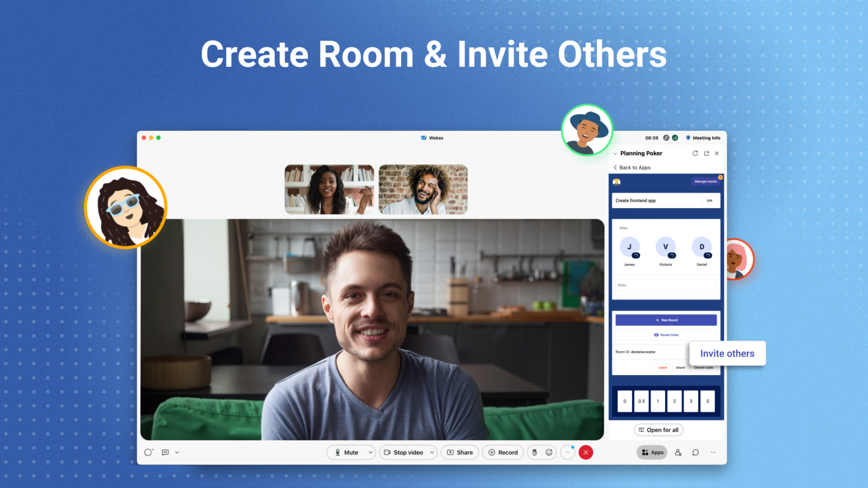Screen dimensions: 868x488
Task: Click the Refresh Planning Poker button
Action: [x=694, y=153]
